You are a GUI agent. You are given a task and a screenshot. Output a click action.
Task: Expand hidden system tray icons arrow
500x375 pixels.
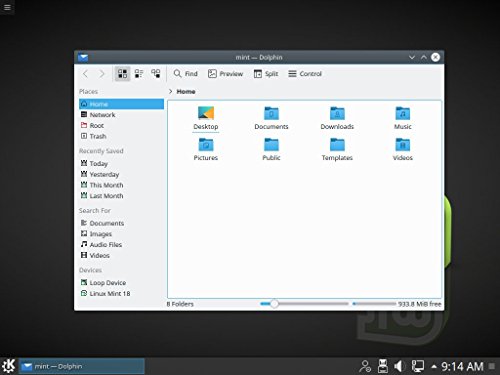pos(434,367)
